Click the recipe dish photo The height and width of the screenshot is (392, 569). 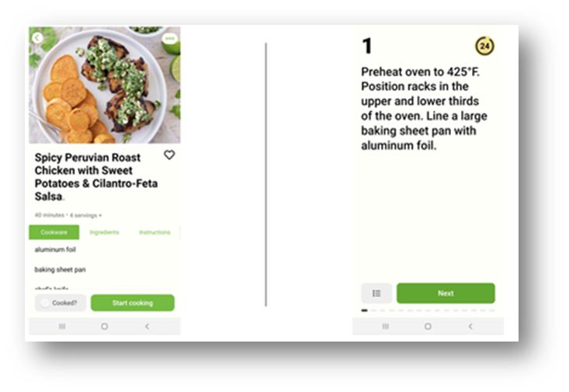coord(105,85)
